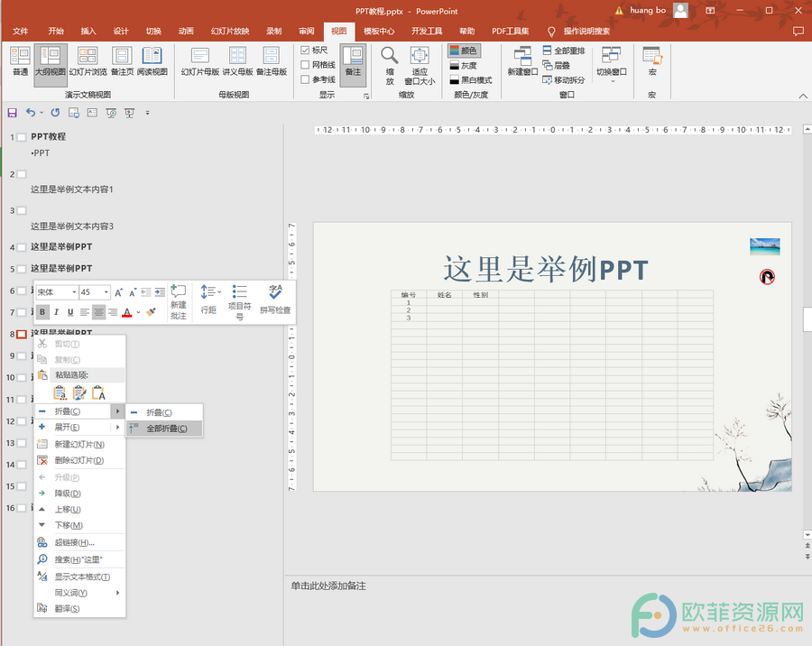The width and height of the screenshot is (812, 646).
Task: Open the font size dropdown showing 45
Action: pos(106,292)
